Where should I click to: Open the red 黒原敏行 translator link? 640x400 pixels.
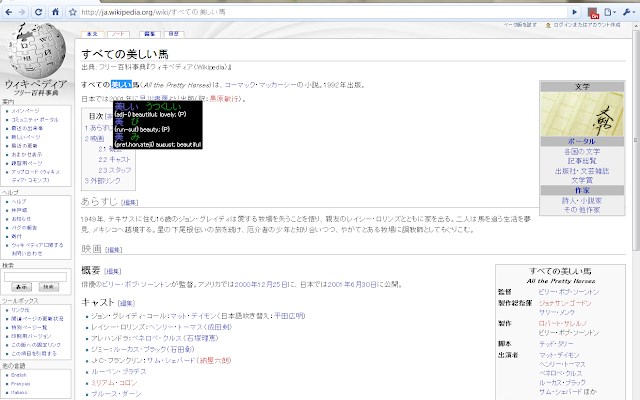point(225,99)
